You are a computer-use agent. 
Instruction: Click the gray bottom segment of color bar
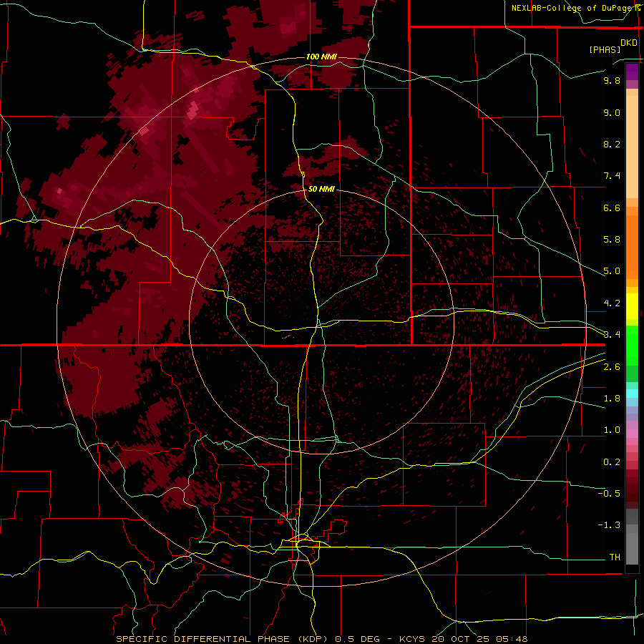coord(632,546)
